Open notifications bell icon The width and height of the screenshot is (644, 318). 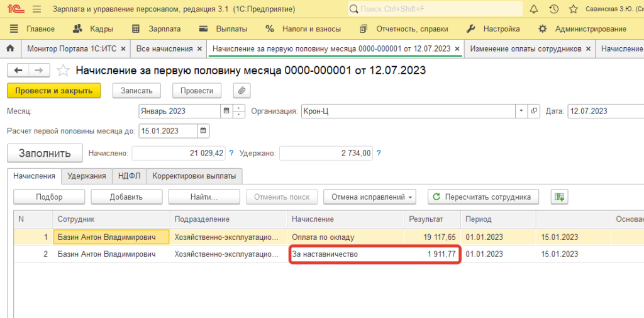(x=533, y=9)
